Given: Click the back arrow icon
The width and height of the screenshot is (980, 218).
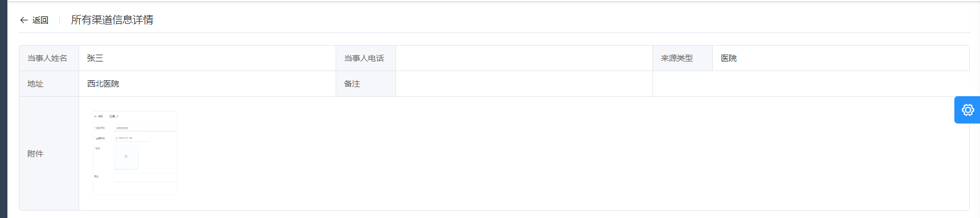Looking at the screenshot, I should [24, 20].
